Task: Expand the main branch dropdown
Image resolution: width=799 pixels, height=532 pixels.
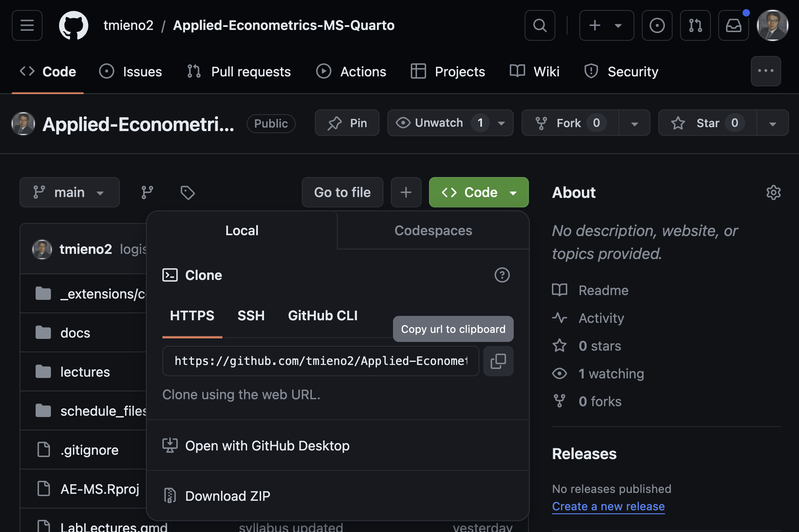Action: (x=69, y=192)
